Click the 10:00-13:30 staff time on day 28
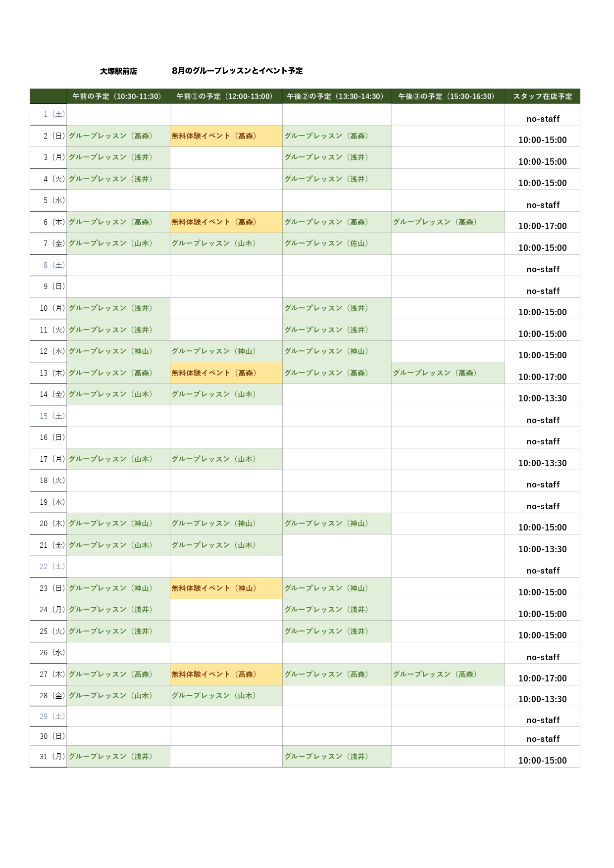The width and height of the screenshot is (614, 868). coord(542,699)
